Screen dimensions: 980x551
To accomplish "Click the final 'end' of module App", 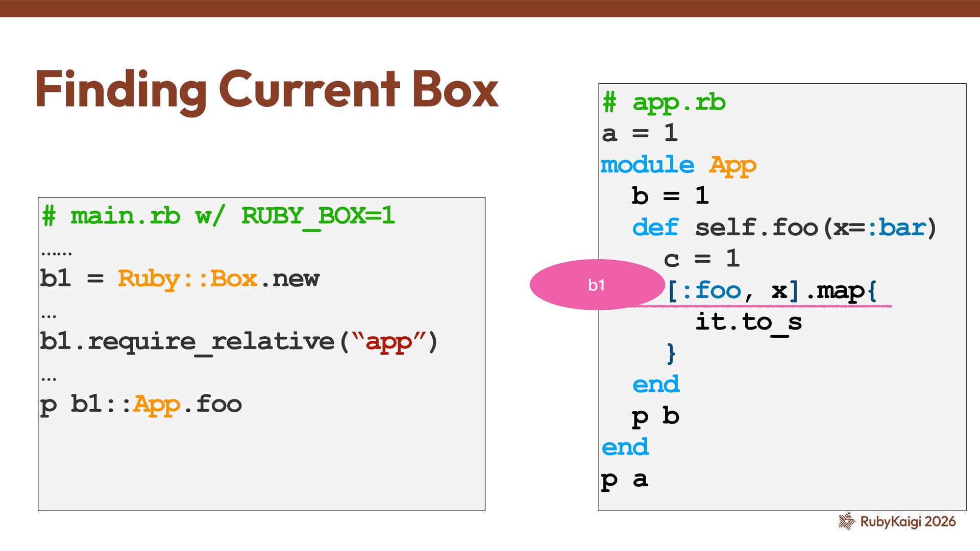I will 625,447.
